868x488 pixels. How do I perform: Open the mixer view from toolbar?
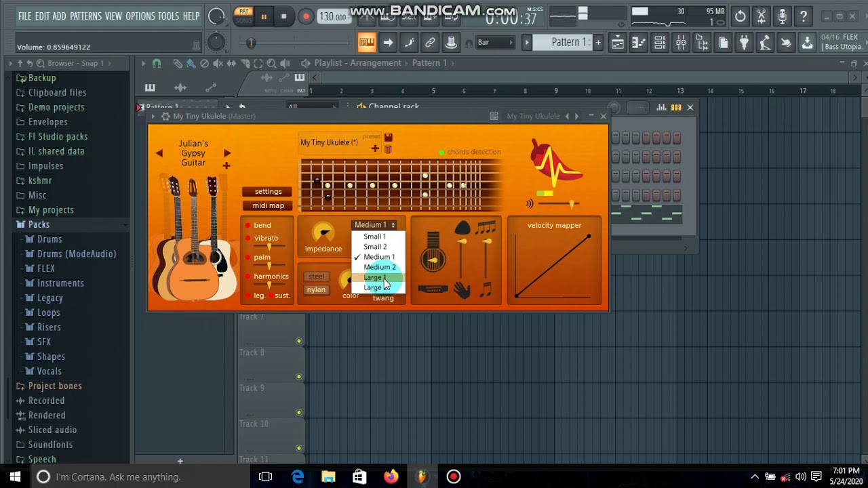pyautogui.click(x=681, y=43)
